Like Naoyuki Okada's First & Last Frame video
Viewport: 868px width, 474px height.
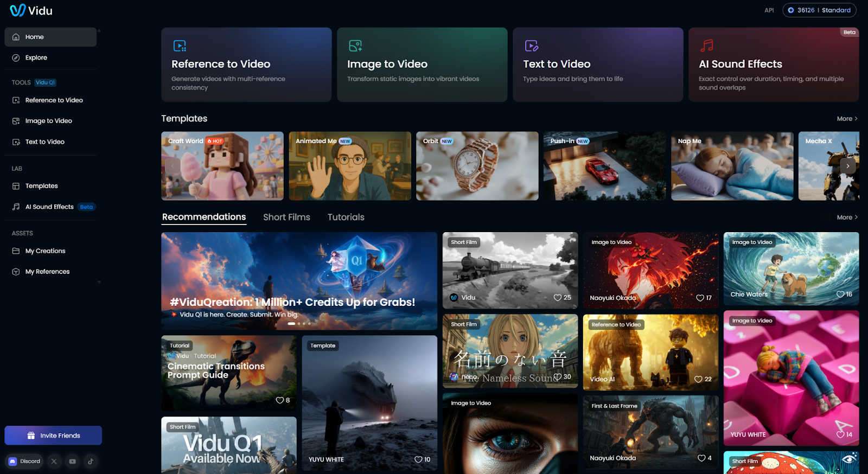tap(701, 458)
